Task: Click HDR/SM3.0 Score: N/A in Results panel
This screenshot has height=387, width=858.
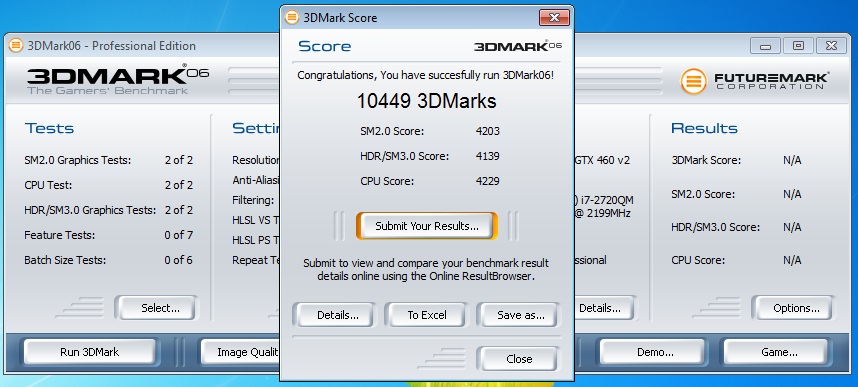Action: click(x=737, y=227)
